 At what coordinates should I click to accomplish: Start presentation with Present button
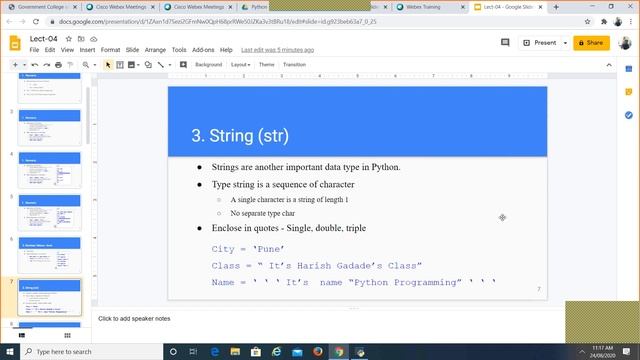pyautogui.click(x=540, y=43)
